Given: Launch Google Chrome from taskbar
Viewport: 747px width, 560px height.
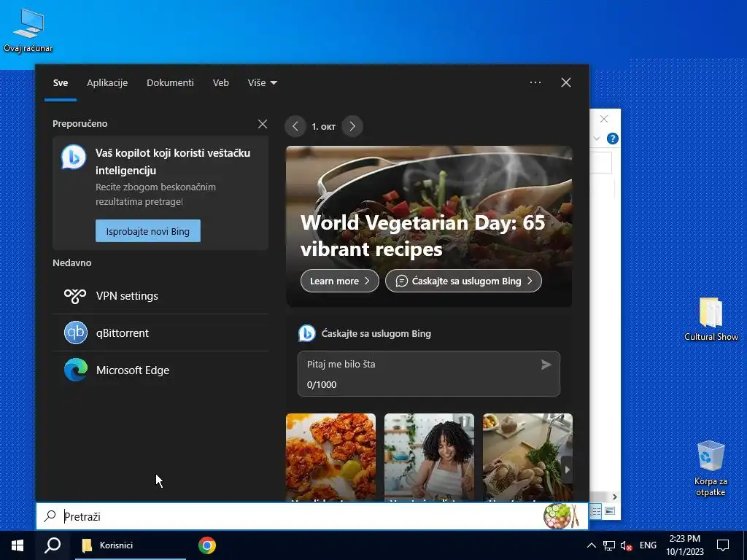Looking at the screenshot, I should click(x=206, y=545).
